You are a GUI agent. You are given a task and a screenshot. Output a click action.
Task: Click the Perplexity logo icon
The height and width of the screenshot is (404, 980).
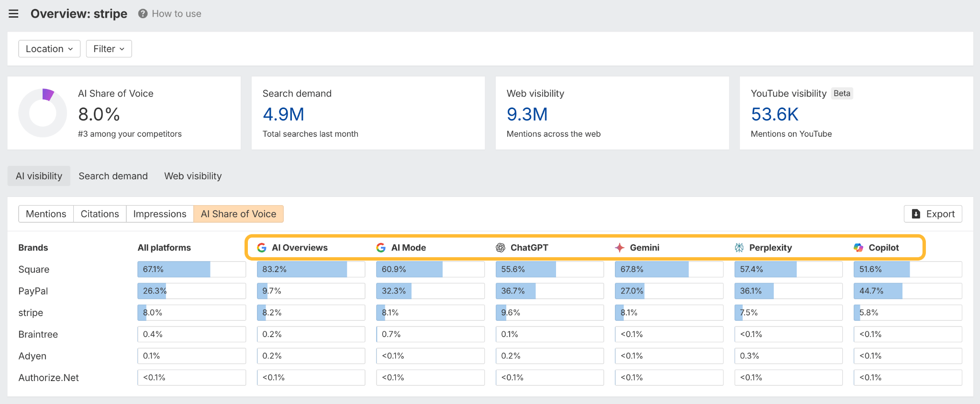click(x=739, y=248)
